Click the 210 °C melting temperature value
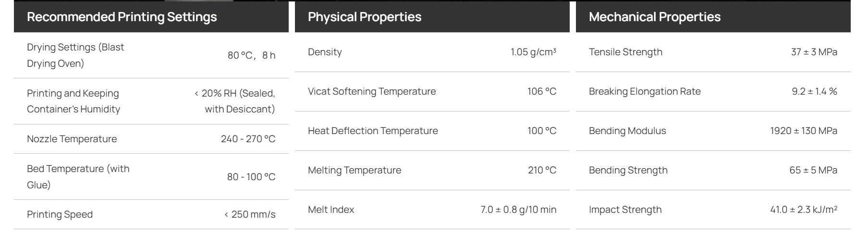 coord(542,170)
